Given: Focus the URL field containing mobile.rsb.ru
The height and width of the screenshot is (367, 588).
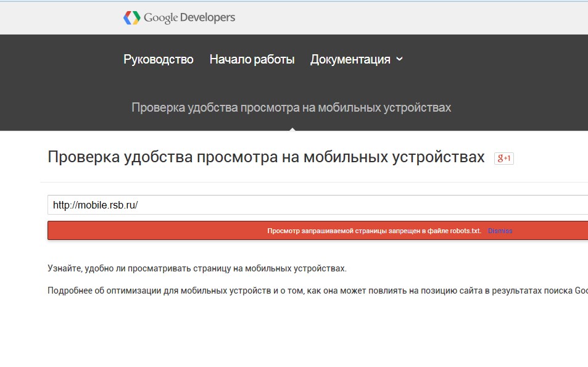Looking at the screenshot, I should [308, 205].
